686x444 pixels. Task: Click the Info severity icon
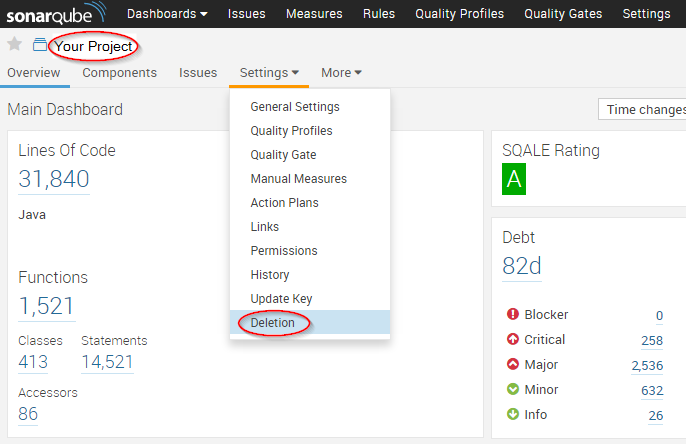[512, 414]
